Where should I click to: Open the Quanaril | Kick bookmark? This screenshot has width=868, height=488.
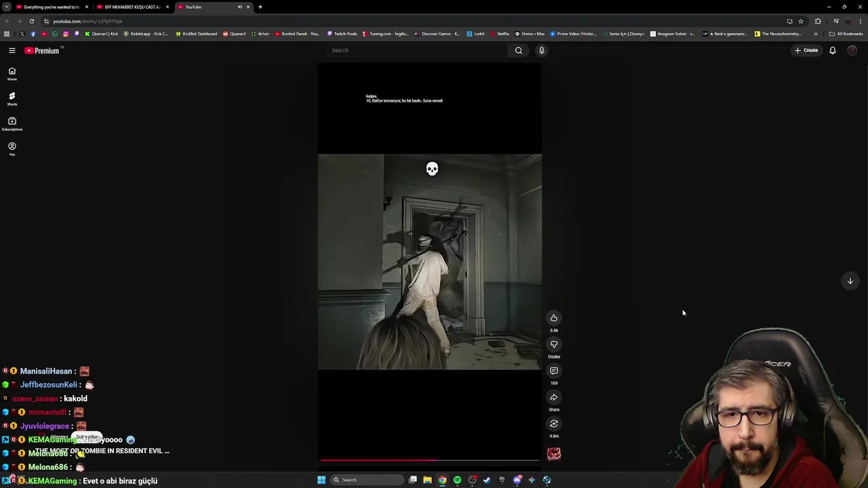point(100,34)
